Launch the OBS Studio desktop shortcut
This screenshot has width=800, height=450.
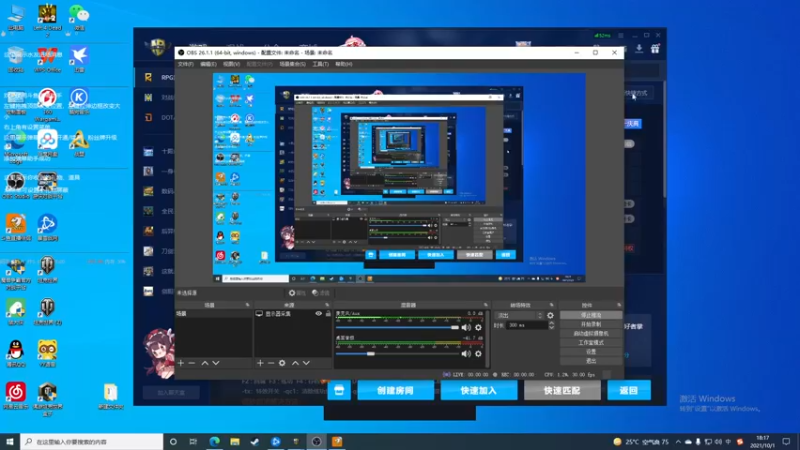(16, 186)
